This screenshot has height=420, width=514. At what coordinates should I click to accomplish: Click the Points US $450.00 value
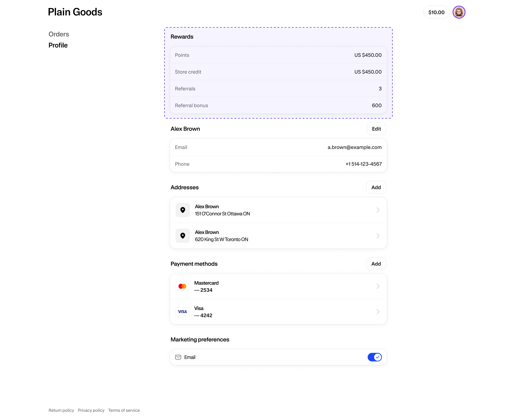tap(368, 55)
